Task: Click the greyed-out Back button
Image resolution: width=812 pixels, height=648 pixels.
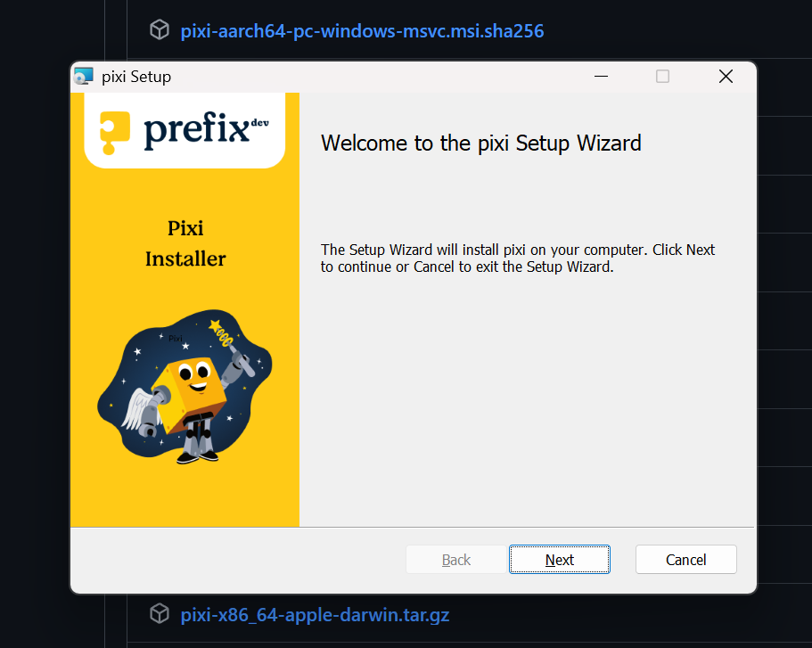Action: pos(455,560)
